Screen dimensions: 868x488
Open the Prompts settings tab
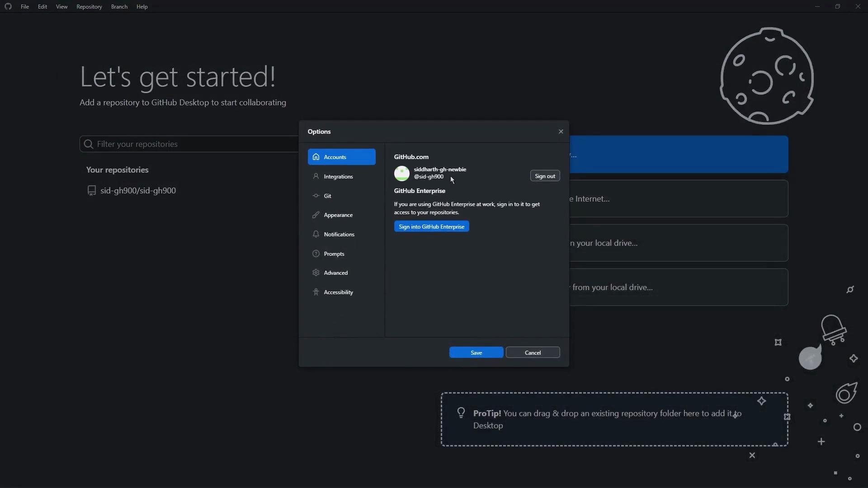[342, 253]
